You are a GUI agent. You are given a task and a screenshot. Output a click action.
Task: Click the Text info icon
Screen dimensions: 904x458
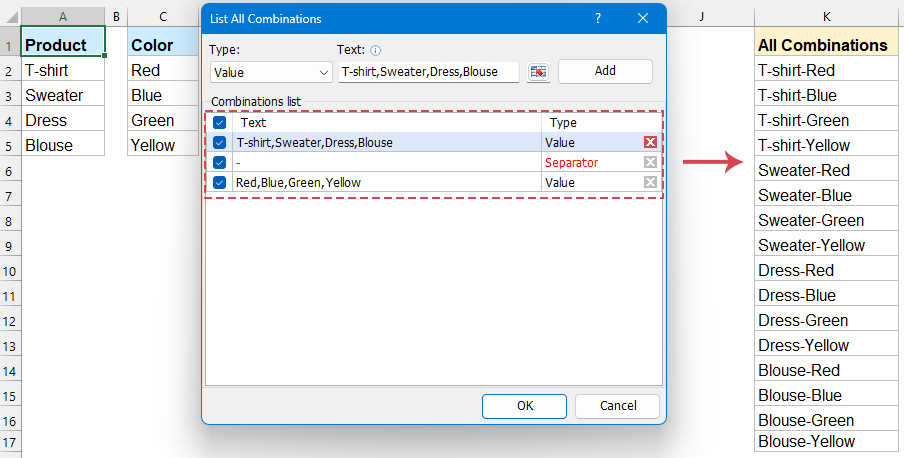click(x=376, y=50)
